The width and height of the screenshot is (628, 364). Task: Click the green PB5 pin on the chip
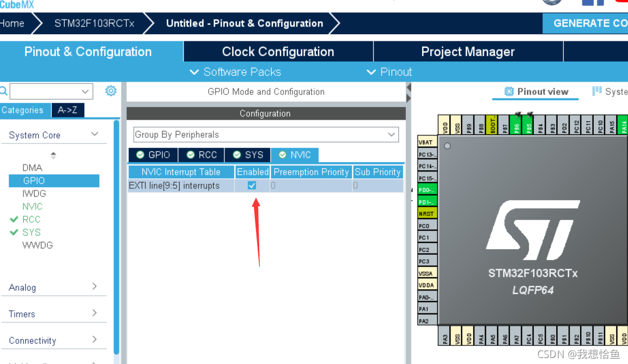(x=529, y=126)
